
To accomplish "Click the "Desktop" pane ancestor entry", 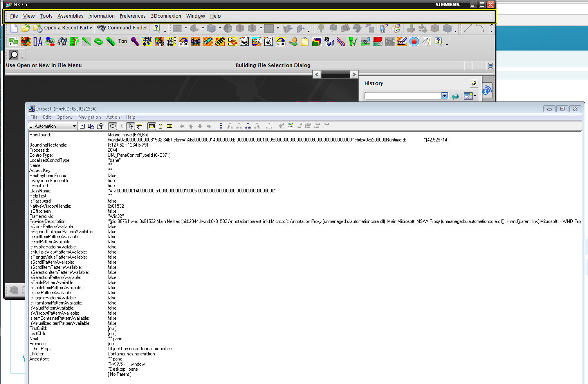I will pos(123,369).
